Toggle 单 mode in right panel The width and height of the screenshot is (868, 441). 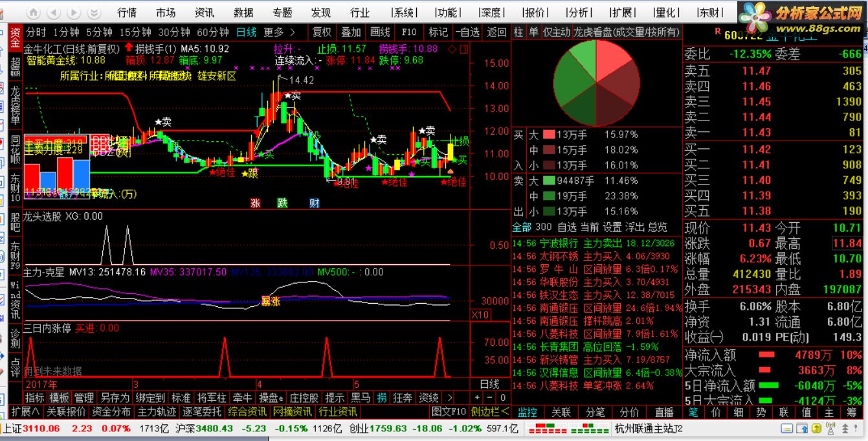(x=533, y=32)
